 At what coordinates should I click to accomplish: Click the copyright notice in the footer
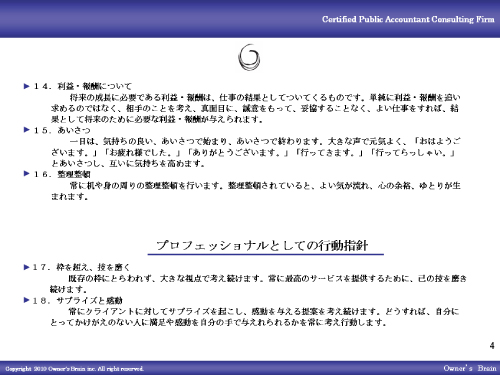74,369
